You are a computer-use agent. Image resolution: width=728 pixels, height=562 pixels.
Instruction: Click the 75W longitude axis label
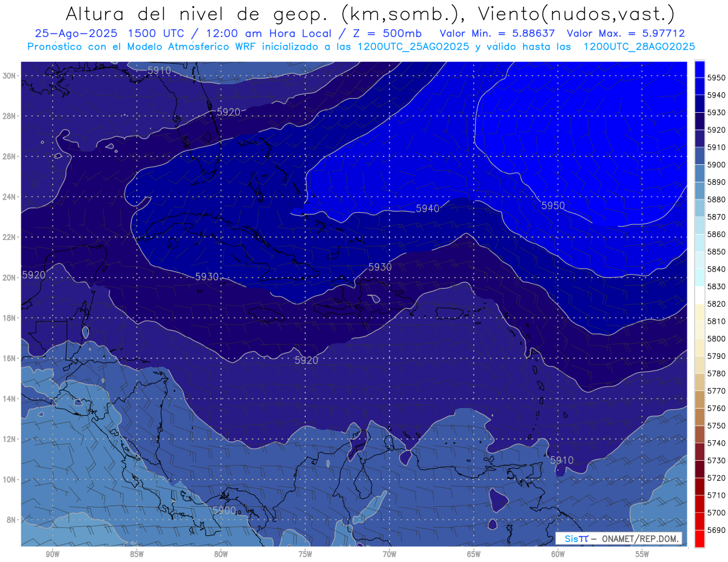(x=305, y=554)
